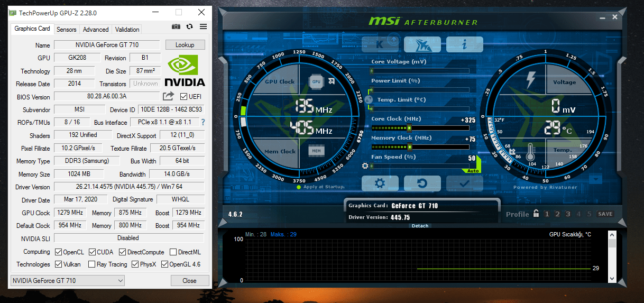The height and width of the screenshot is (303, 644).
Task: Switch to the Graphics Card tab
Action: coord(32,29)
